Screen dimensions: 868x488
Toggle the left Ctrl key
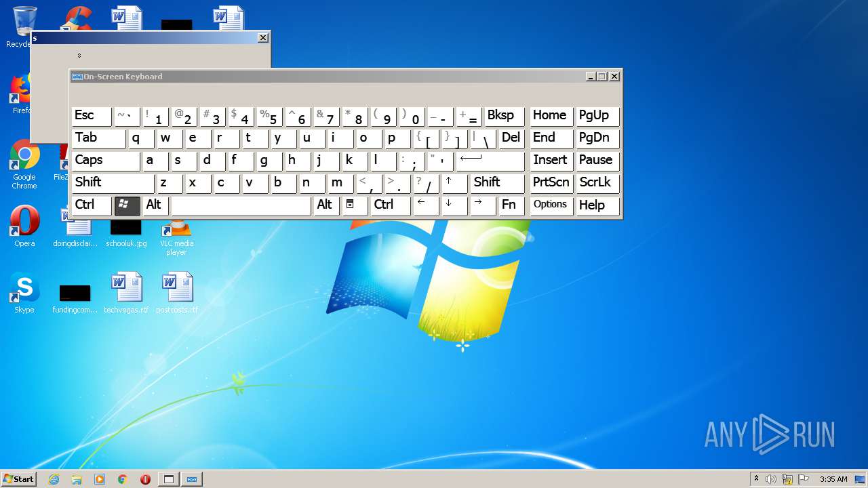click(x=92, y=205)
